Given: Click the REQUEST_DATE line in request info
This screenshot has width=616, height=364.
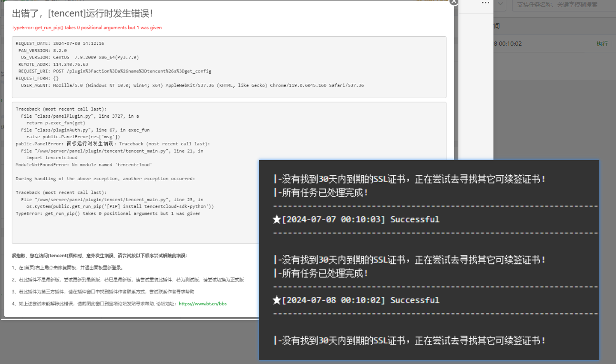Looking at the screenshot, I should pos(60,43).
